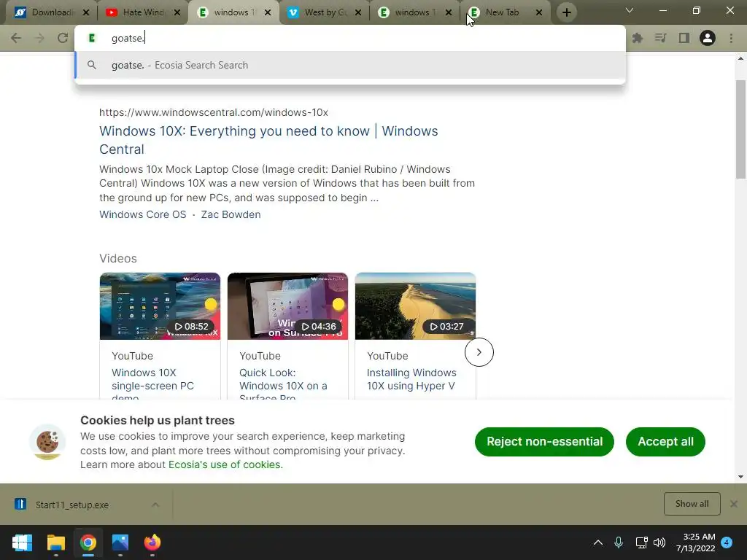This screenshot has height=560, width=747.
Task: Play the 08:52 Windows 10X single-screen video
Action: pyautogui.click(x=160, y=306)
